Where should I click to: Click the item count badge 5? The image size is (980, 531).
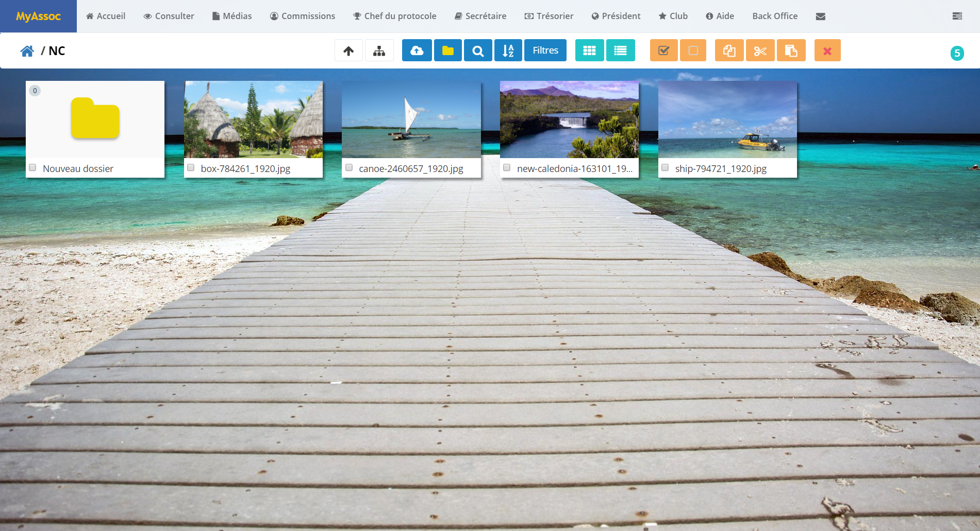click(x=957, y=53)
